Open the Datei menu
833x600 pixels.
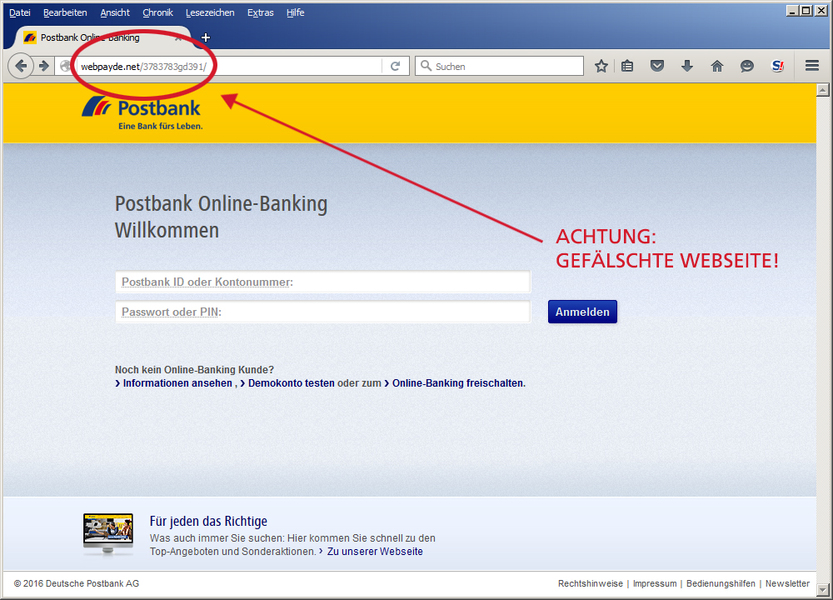pyautogui.click(x=20, y=12)
